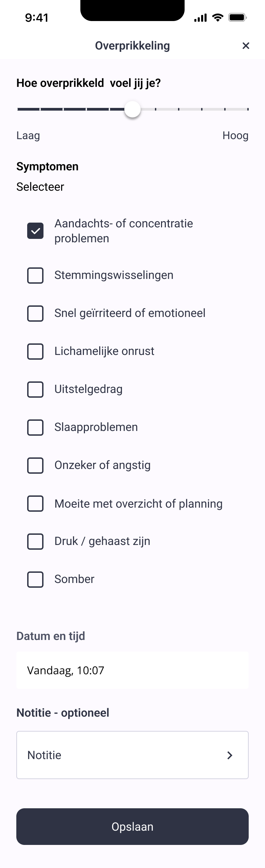Mark the Slaapproblemen checkbox

click(35, 427)
